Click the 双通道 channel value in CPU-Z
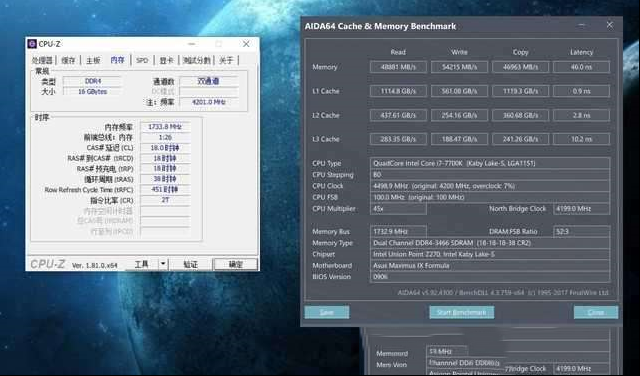640x376 pixels. [209, 81]
